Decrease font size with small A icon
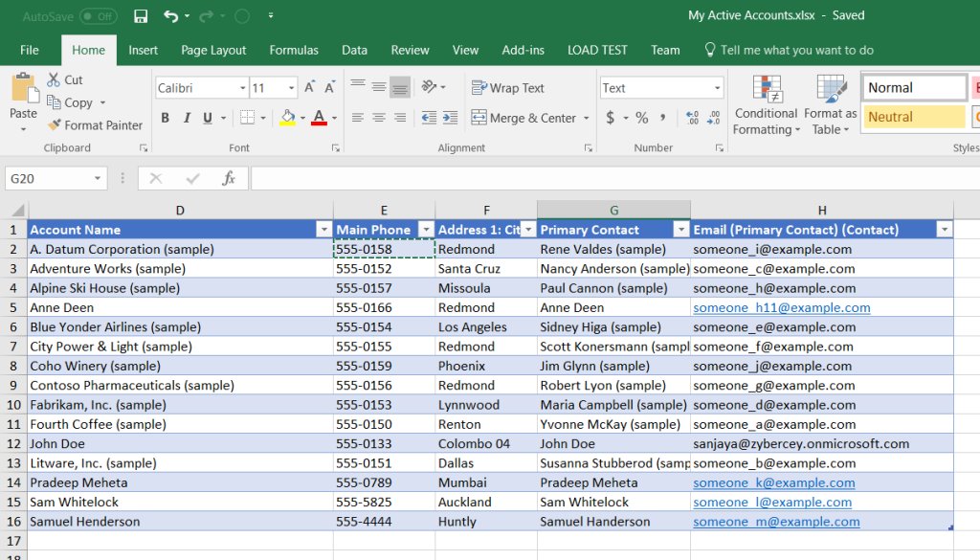Image resolution: width=980 pixels, height=560 pixels. click(329, 87)
